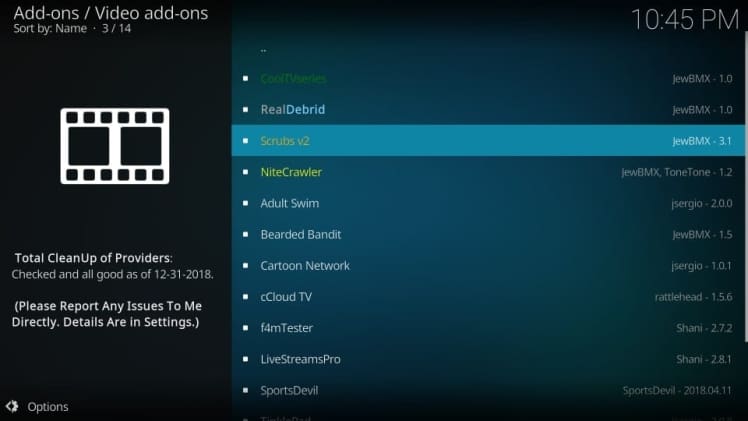Click bullet icon beside Adult Swim

click(x=246, y=203)
